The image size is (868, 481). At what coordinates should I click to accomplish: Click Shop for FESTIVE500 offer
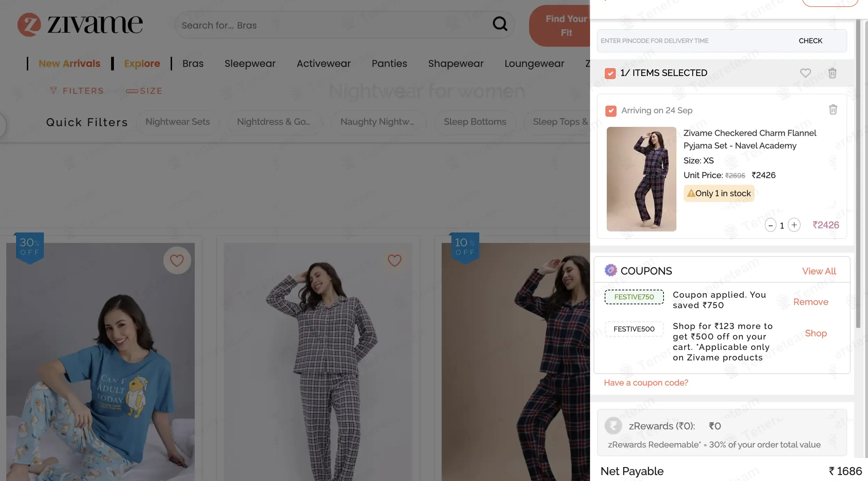coord(816,333)
